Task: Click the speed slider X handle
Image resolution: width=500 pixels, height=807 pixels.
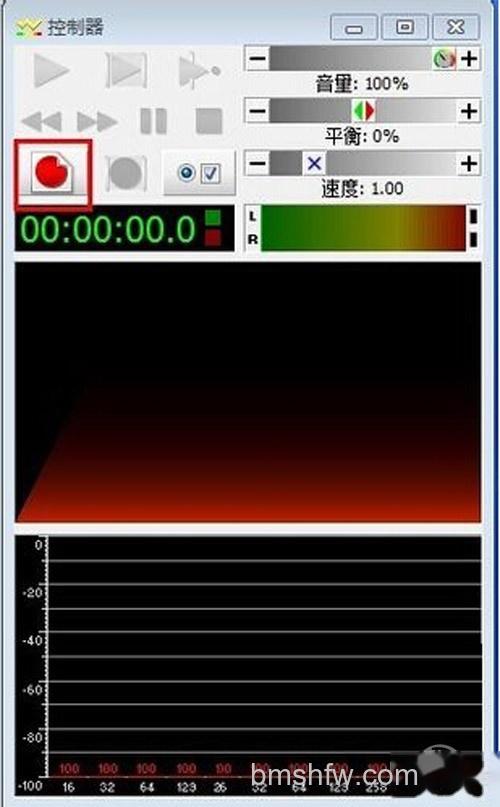Action: (x=314, y=164)
